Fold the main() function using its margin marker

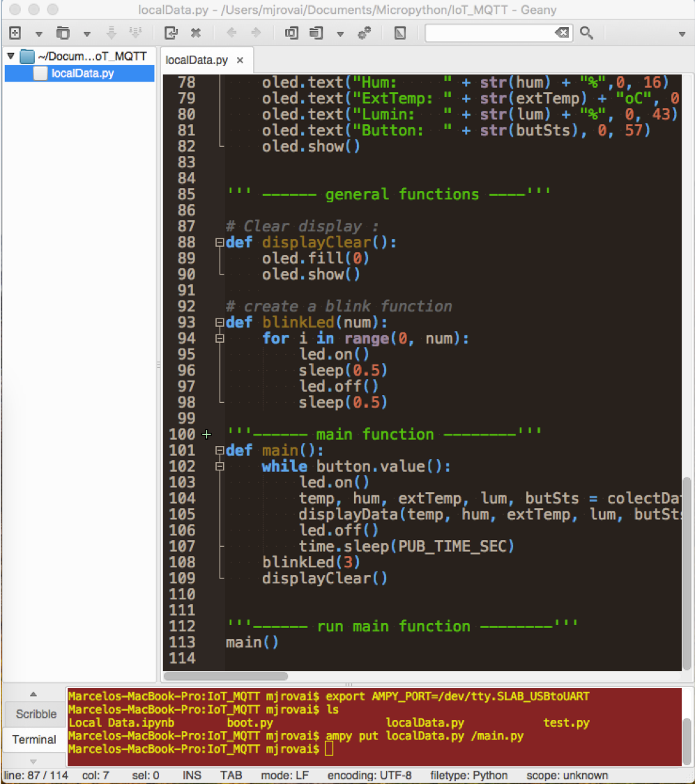pos(219,450)
